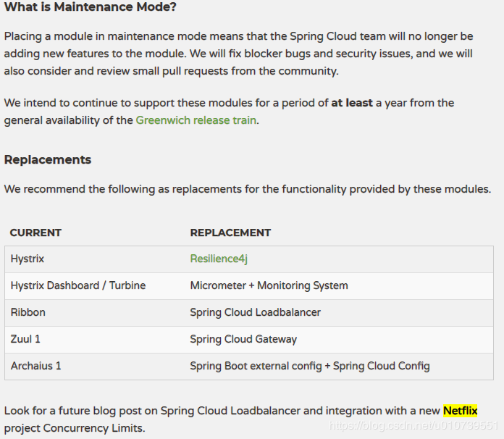
Task: Select the Ribbon row entry
Action: (x=28, y=312)
